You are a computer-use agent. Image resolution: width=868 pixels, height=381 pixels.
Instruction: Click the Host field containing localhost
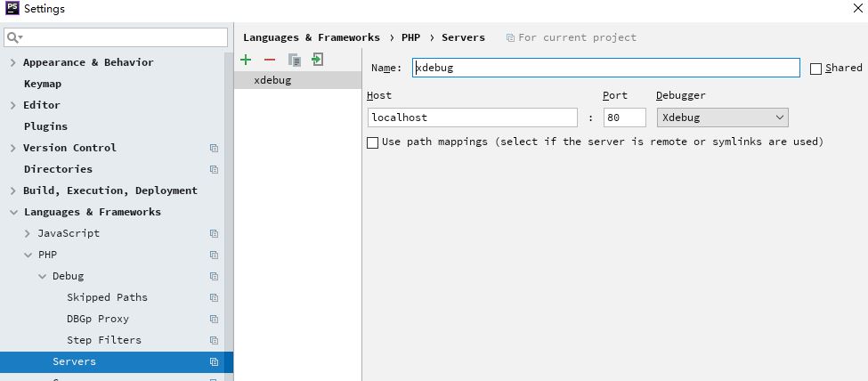(472, 118)
